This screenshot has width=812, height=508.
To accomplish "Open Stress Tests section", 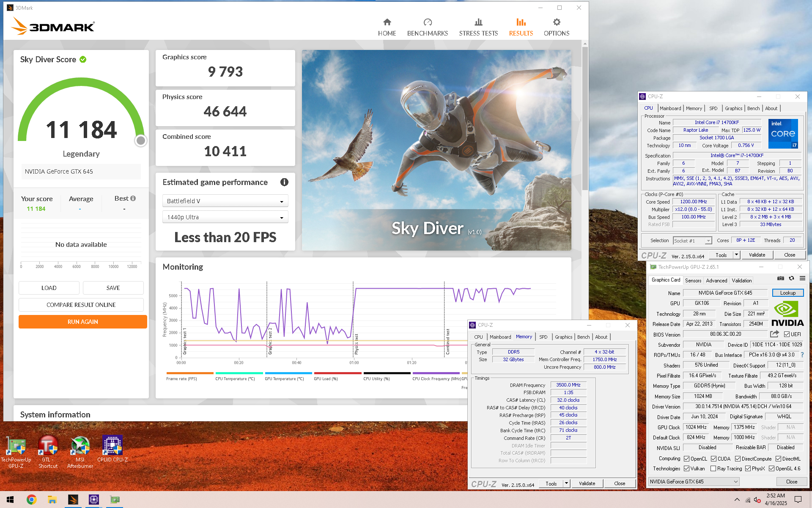I will 478,27.
